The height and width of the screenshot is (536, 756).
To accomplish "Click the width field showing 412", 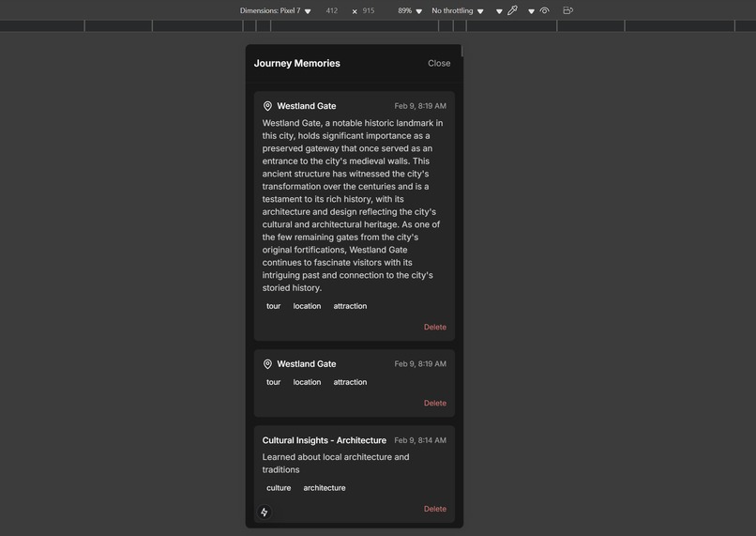I will (332, 10).
